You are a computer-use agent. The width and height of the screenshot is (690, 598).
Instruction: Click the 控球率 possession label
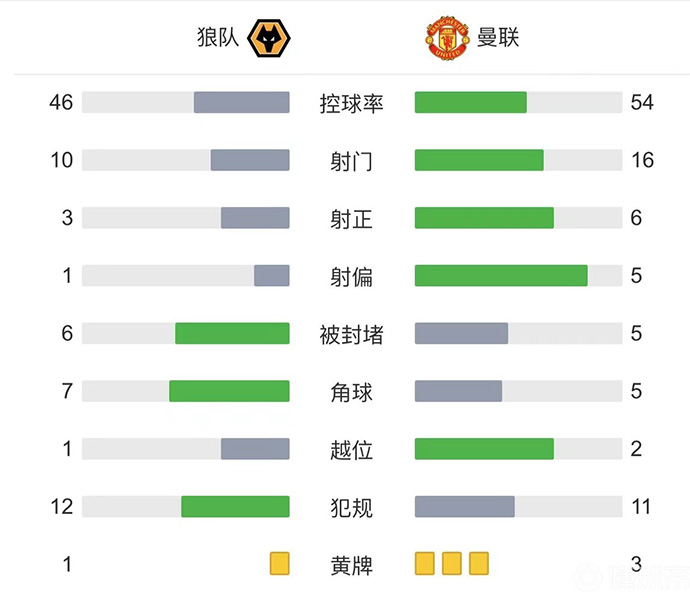coord(351,103)
